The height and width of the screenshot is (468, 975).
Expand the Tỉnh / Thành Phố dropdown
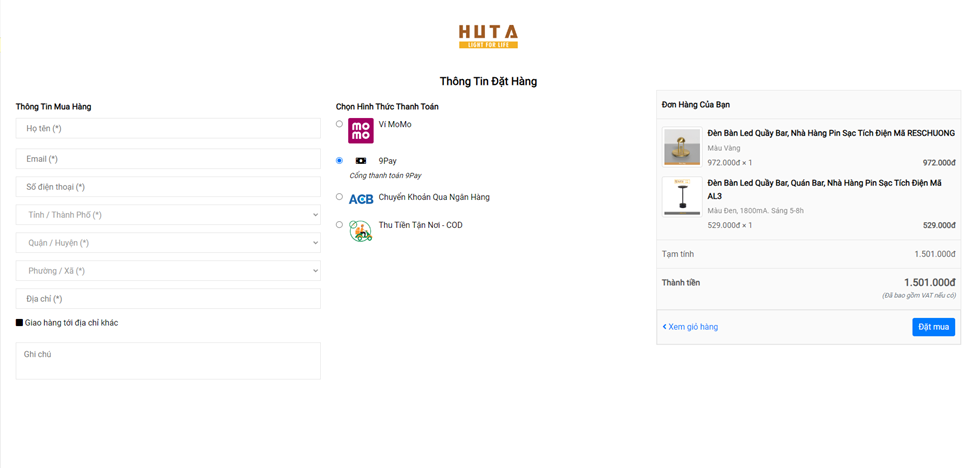pyautogui.click(x=168, y=215)
